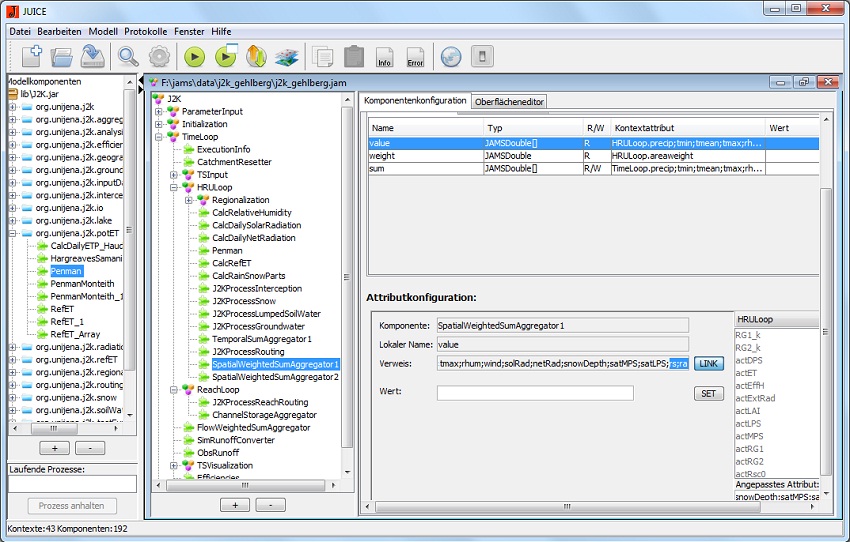Click the map layers toolbar icon
Image resolution: width=850 pixels, height=542 pixels.
pyautogui.click(x=287, y=57)
